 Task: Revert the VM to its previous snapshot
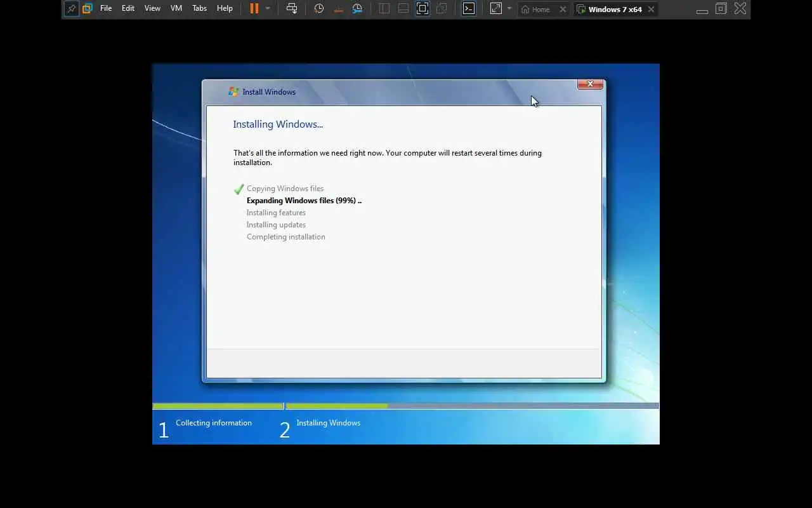[x=338, y=9]
